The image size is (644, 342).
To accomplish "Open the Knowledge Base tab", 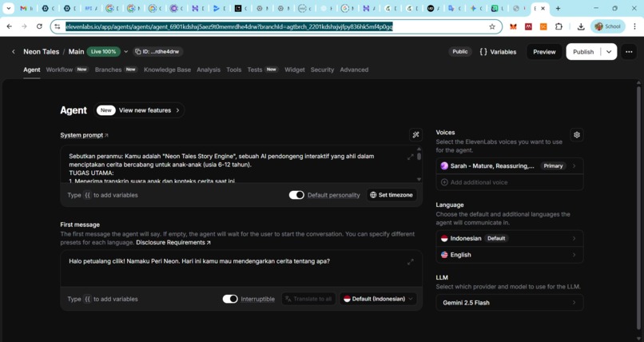I will click(x=167, y=70).
